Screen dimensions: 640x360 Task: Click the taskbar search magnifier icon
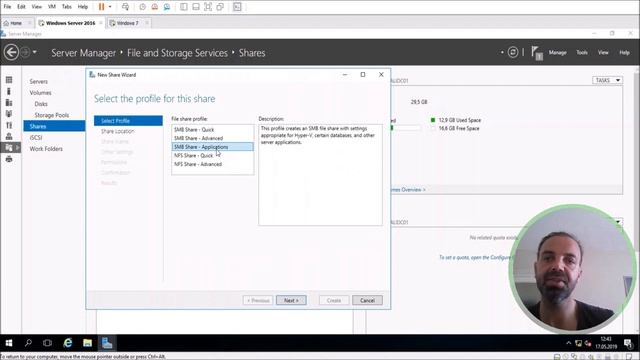(28, 343)
